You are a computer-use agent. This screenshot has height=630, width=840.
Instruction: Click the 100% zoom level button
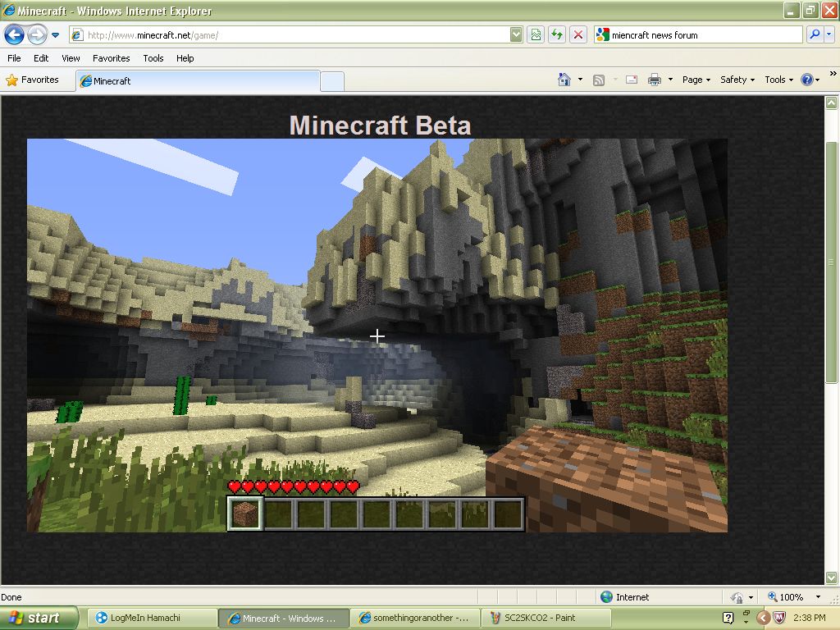pos(785,597)
